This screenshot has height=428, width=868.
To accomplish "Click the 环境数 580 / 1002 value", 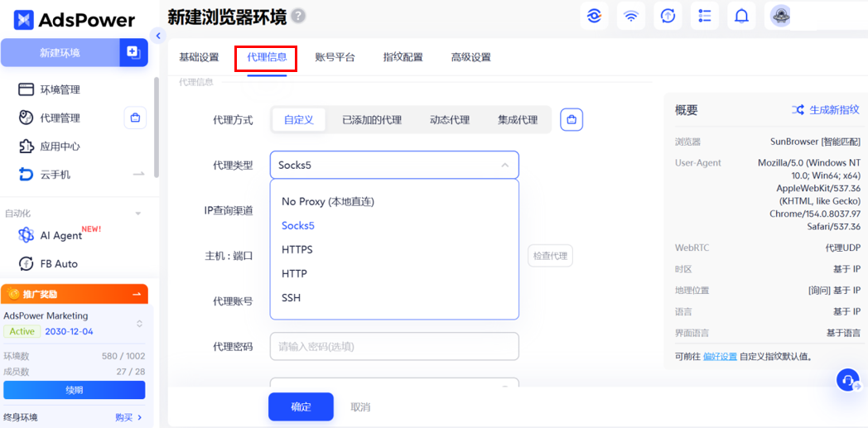I will (x=123, y=356).
